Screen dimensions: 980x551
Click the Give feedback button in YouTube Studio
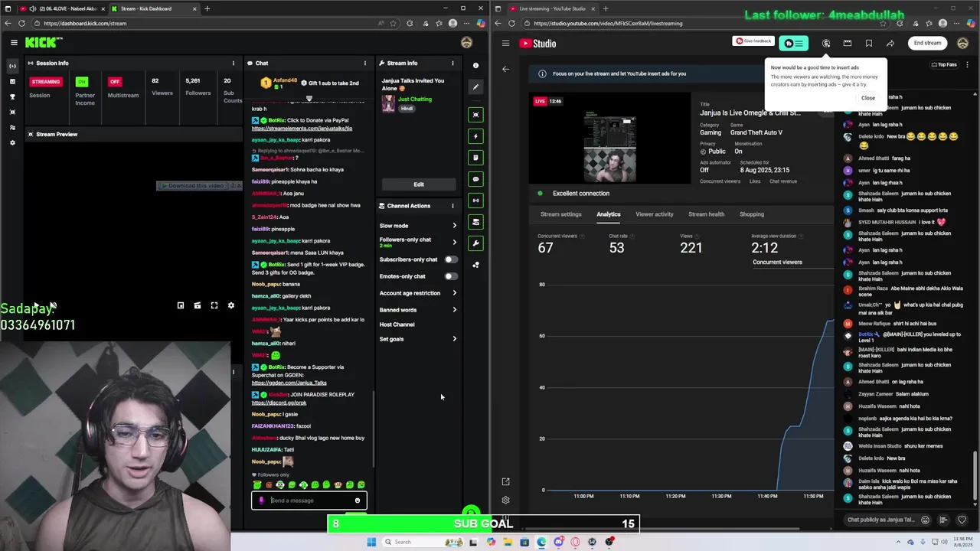tap(753, 41)
